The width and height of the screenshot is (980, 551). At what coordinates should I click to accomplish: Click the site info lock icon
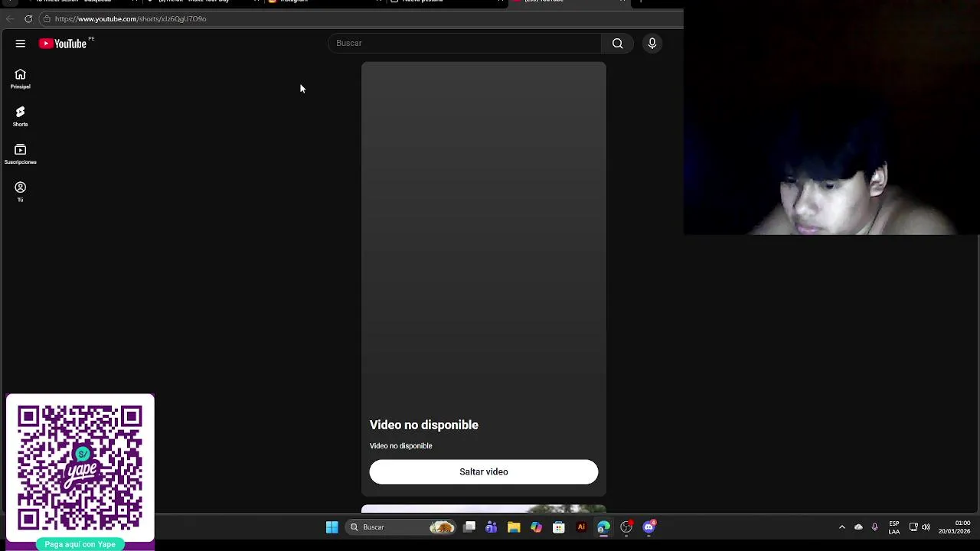[47, 19]
